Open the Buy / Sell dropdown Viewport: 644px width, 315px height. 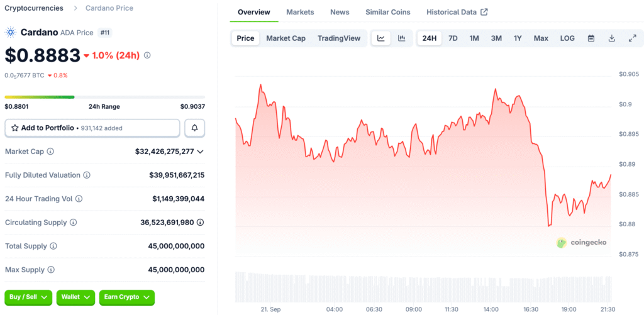(x=28, y=297)
